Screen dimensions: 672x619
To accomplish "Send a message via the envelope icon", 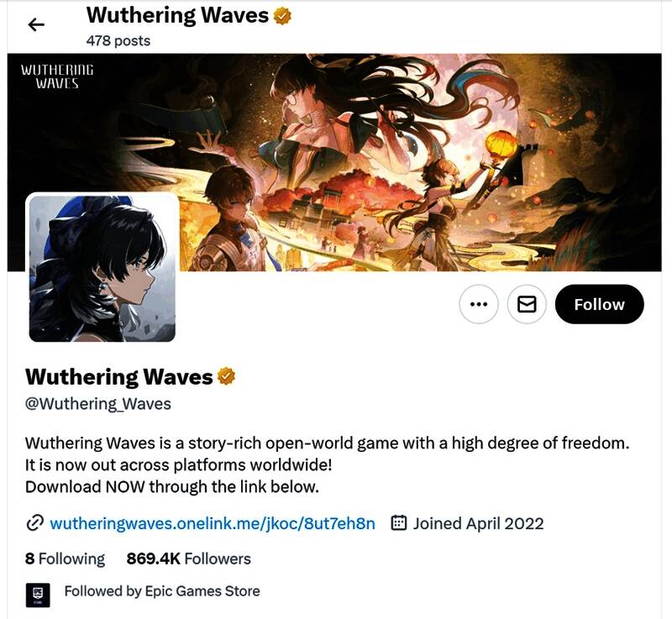I will point(527,304).
